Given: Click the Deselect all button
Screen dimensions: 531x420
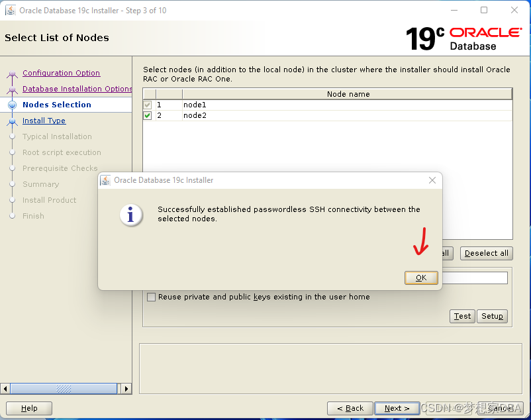Looking at the screenshot, I should coord(486,253).
